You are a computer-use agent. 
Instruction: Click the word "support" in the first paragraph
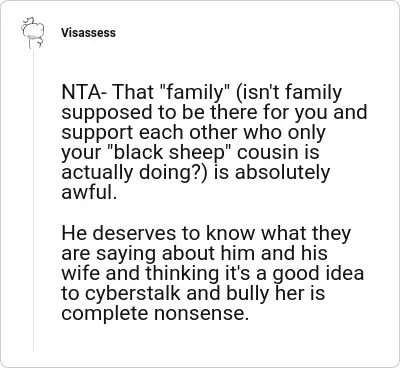click(97, 133)
